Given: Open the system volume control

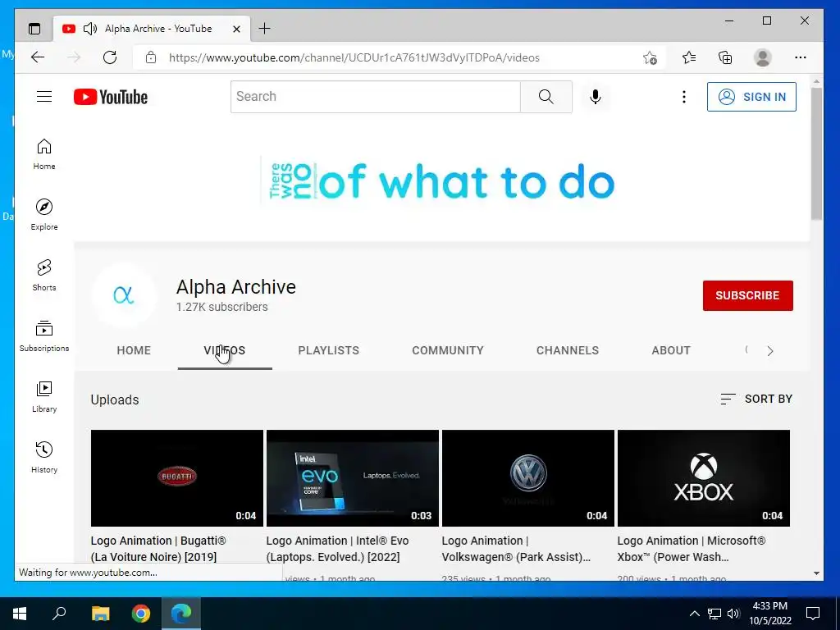Looking at the screenshot, I should coord(733,614).
